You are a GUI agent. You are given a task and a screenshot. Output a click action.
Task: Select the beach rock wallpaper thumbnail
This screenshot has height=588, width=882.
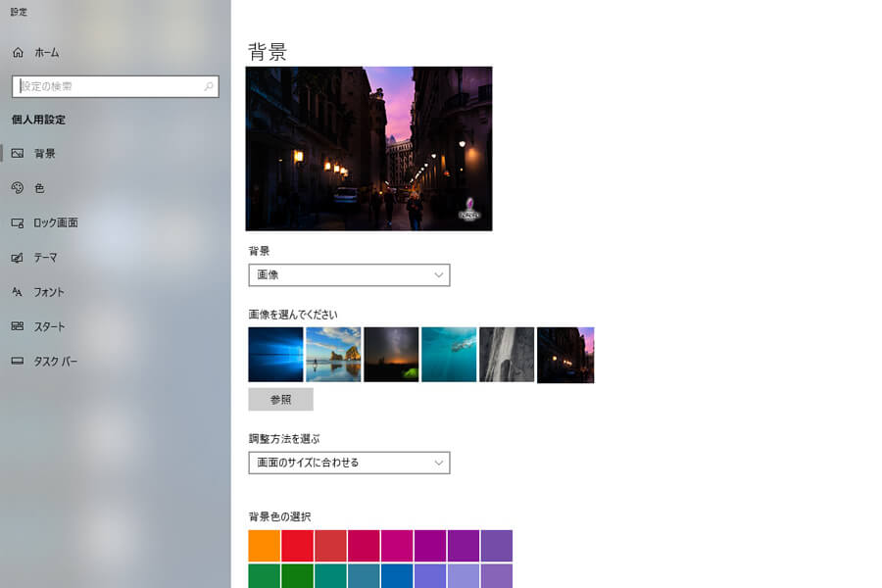point(333,355)
